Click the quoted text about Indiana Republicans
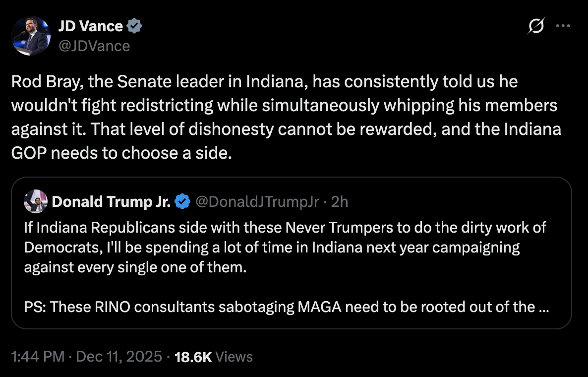This screenshot has width=588, height=377. (x=285, y=228)
